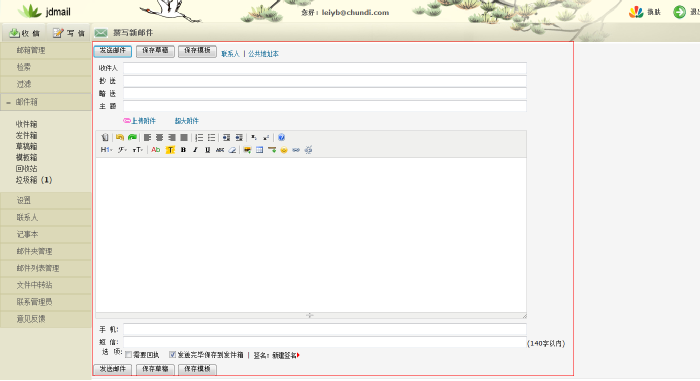Insert a table via toolbar icon
Viewport: 700px width, 381px height.
pyautogui.click(x=259, y=150)
